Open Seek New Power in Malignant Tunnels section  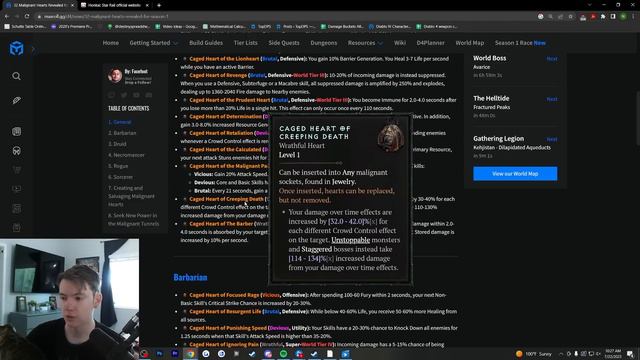pos(133,220)
